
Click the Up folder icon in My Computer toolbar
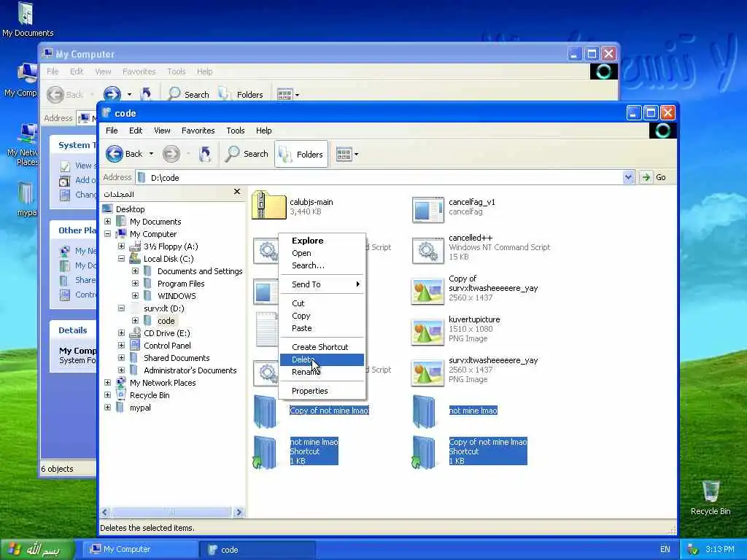pyautogui.click(x=146, y=94)
